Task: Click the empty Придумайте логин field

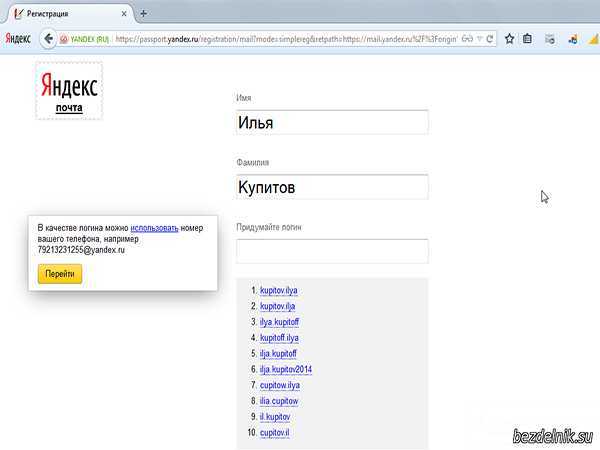Action: click(x=332, y=251)
